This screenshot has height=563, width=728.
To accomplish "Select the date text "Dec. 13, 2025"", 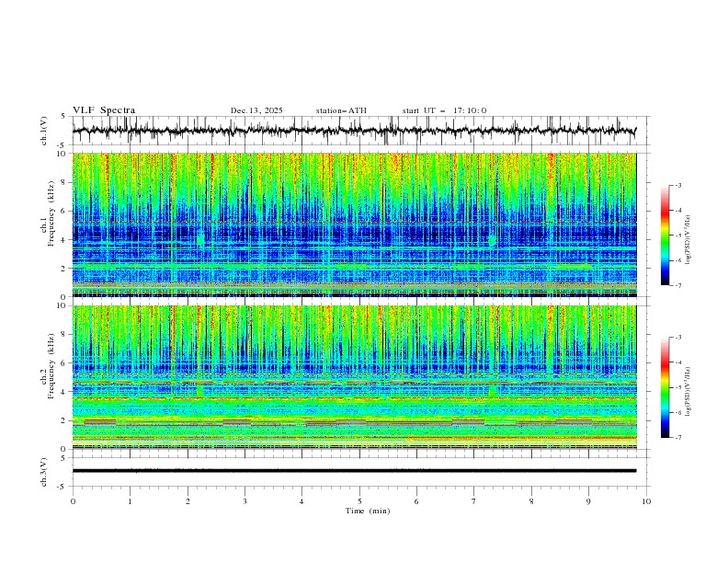I will pyautogui.click(x=256, y=110).
